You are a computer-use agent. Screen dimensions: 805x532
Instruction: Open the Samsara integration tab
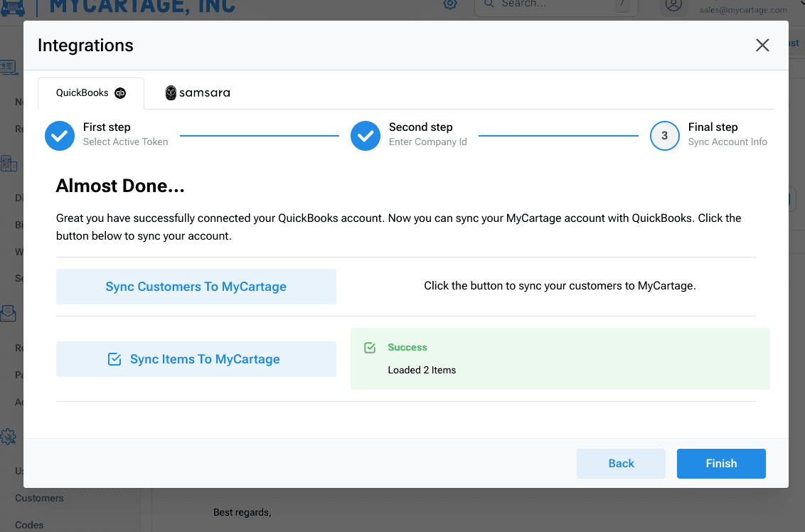point(198,93)
